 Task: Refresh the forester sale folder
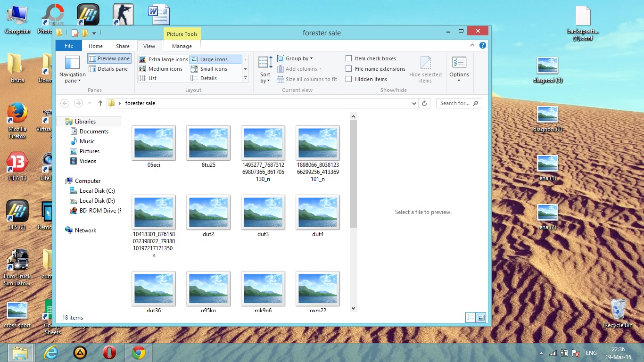(424, 103)
